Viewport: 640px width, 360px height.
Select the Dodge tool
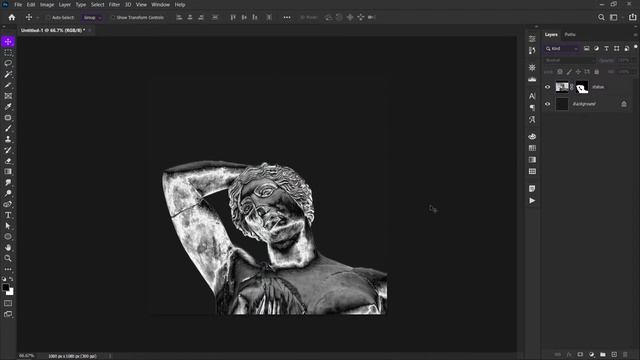click(8, 193)
